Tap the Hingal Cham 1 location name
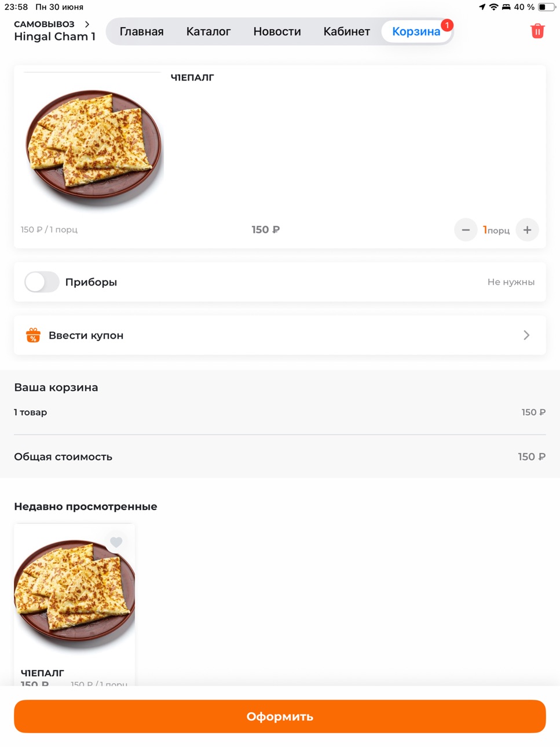This screenshot has width=560, height=747. (x=54, y=36)
